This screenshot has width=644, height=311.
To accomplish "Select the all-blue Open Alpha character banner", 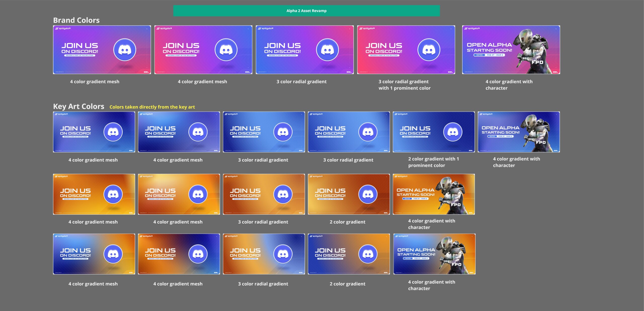I will [x=518, y=132].
